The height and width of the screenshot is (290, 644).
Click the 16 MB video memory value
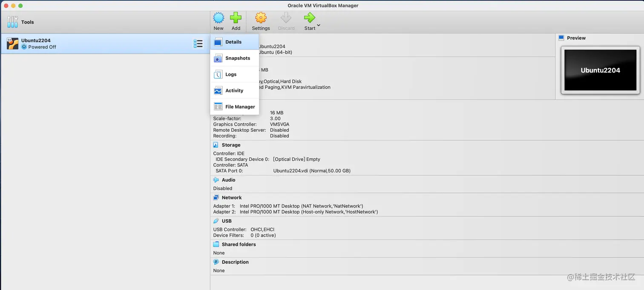[x=276, y=113]
